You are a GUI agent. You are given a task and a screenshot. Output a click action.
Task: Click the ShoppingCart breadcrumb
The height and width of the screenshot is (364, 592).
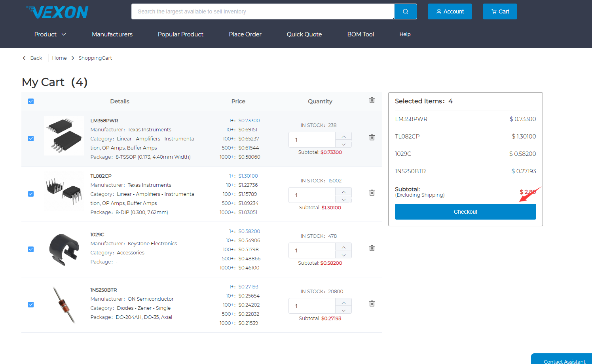click(x=95, y=58)
